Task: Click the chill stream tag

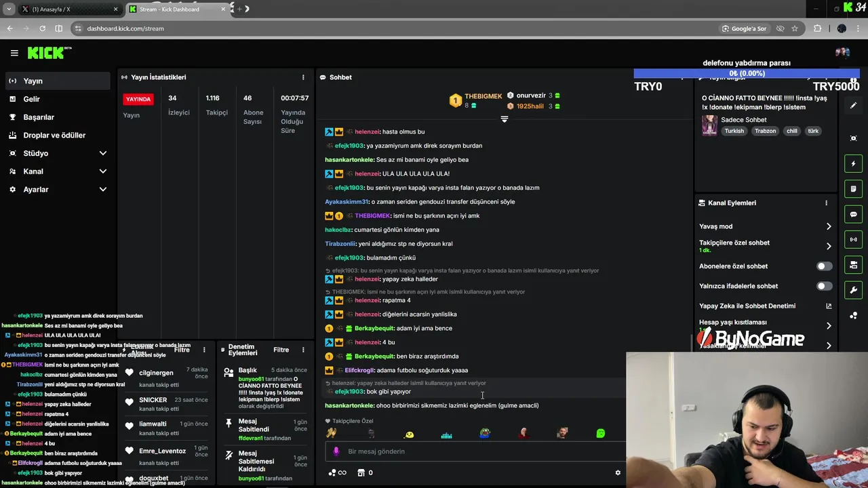Action: point(791,131)
